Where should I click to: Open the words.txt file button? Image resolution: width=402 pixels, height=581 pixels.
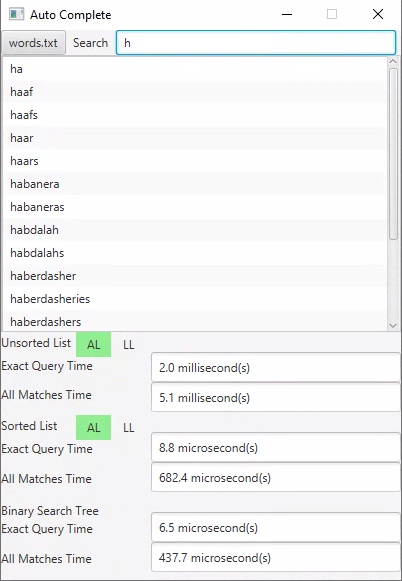point(33,43)
